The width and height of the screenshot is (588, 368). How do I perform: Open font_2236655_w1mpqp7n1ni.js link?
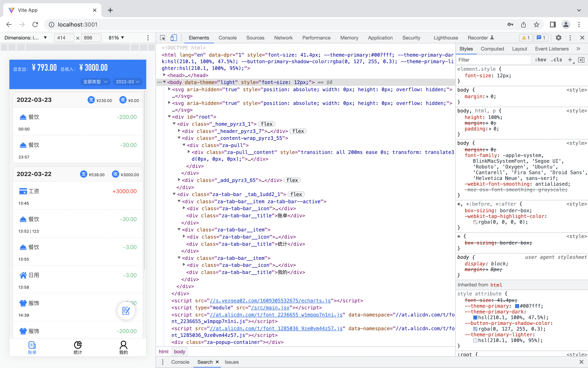276,315
